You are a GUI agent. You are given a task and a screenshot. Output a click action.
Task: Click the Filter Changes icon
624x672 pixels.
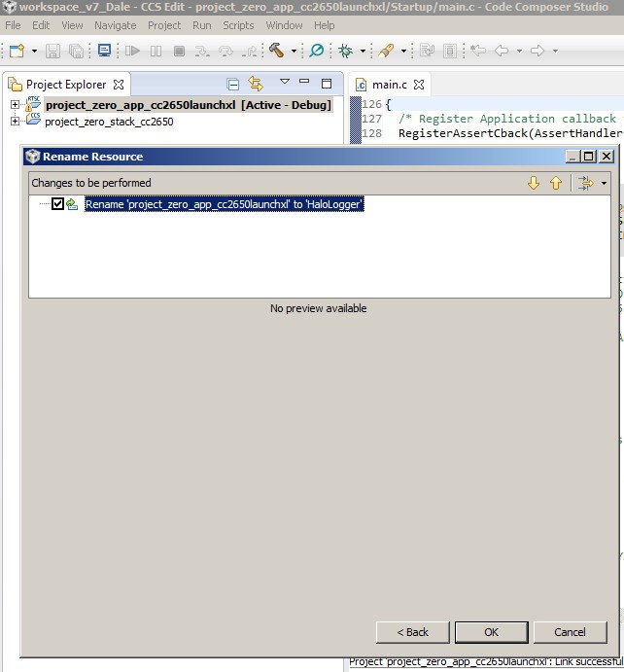(x=585, y=183)
